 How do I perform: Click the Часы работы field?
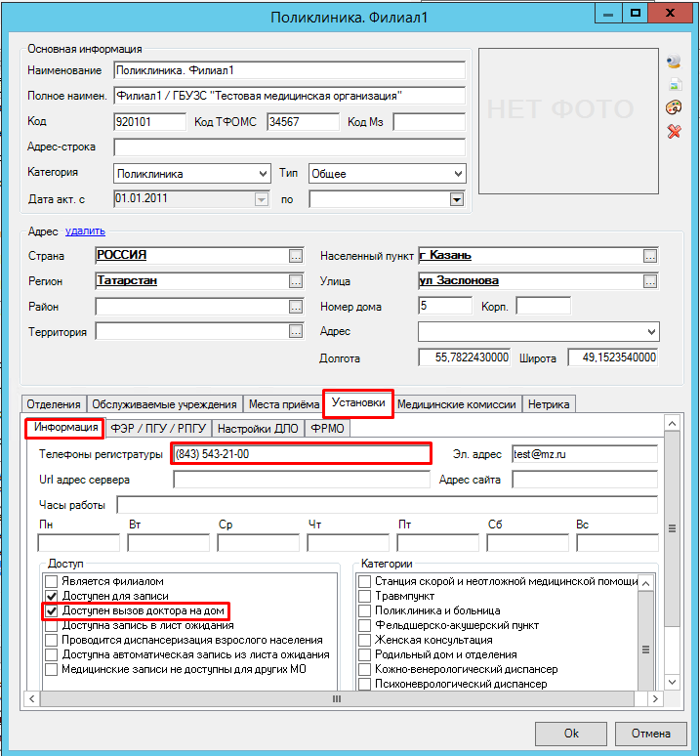(x=388, y=505)
